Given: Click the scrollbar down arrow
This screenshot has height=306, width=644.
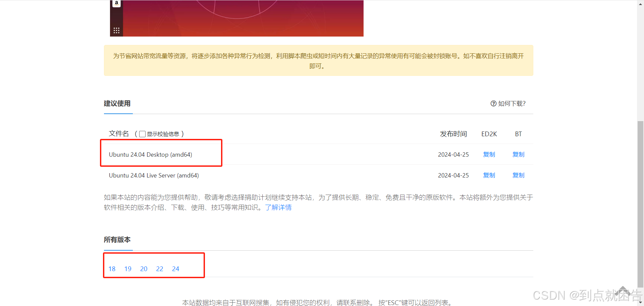Looking at the screenshot, I should pyautogui.click(x=640, y=303).
